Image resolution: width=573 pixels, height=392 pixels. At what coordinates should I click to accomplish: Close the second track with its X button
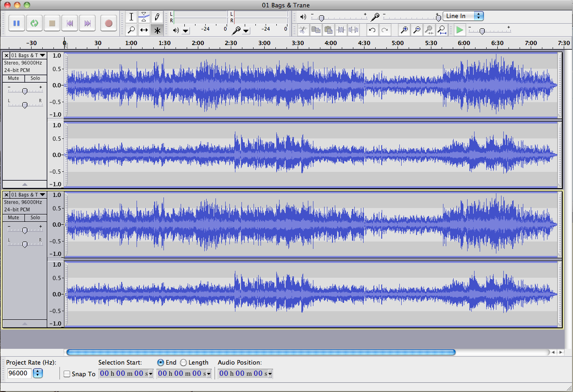click(x=6, y=195)
